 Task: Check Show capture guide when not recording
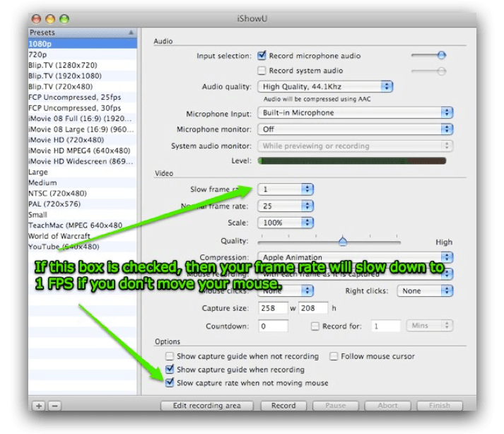169,356
